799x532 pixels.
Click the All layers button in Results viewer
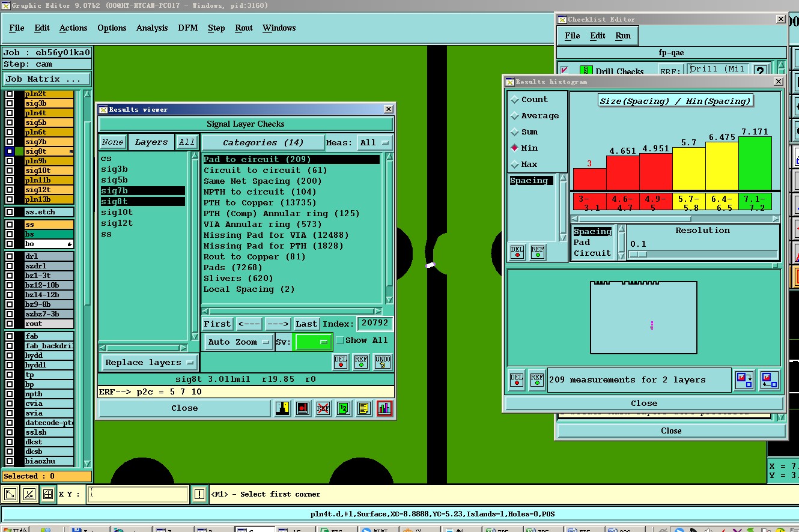pos(187,142)
